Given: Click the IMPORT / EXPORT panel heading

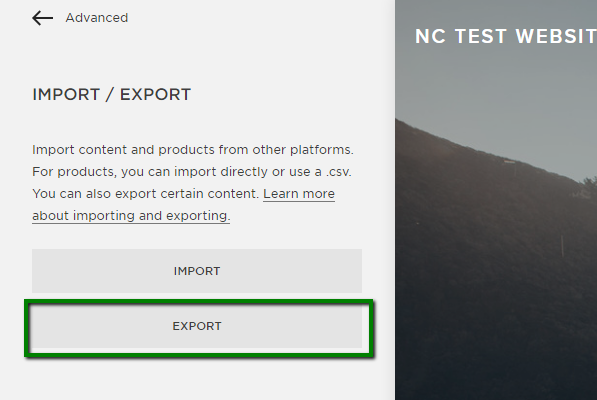Looking at the screenshot, I should click(x=112, y=94).
